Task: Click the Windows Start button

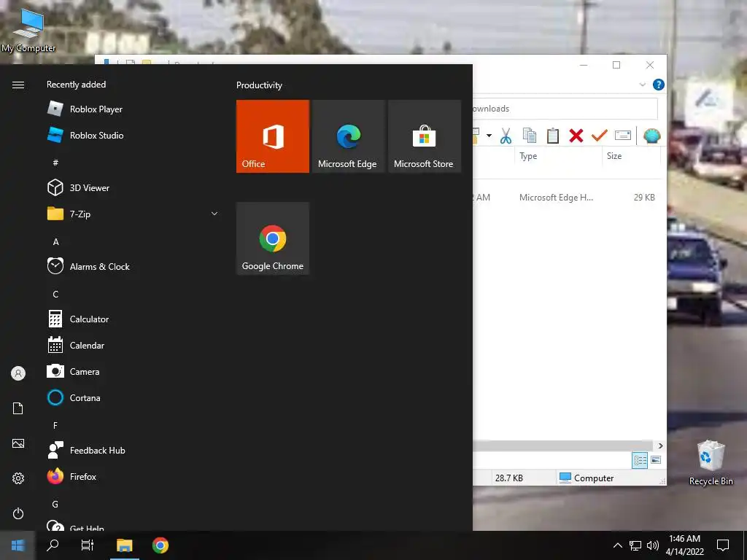Action: click(x=18, y=545)
